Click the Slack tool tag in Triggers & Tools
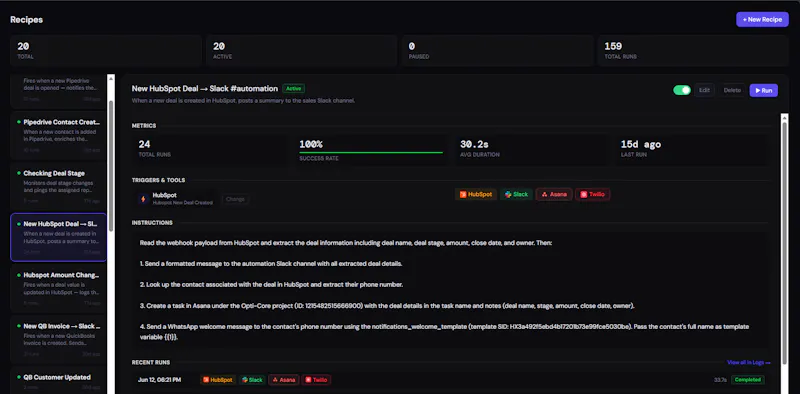The height and width of the screenshot is (394, 800). [x=516, y=194]
